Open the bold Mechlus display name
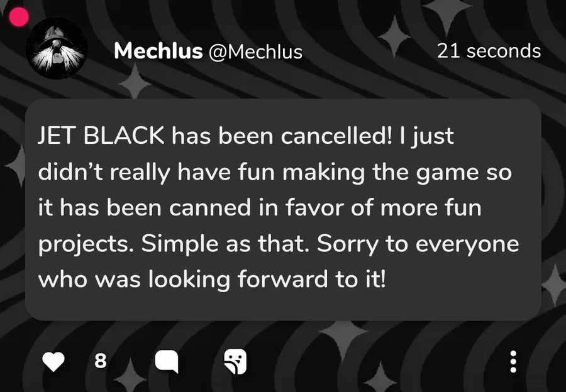The width and height of the screenshot is (566, 392). coord(158,52)
